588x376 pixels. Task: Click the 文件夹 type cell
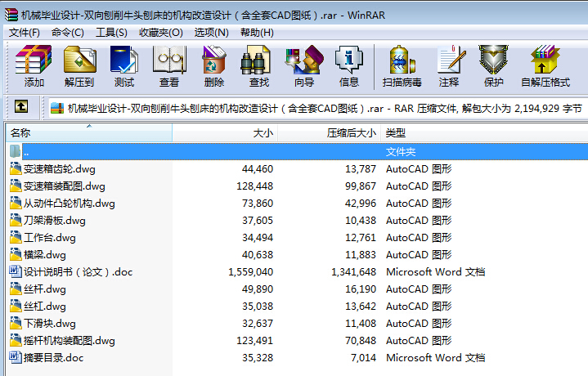401,152
